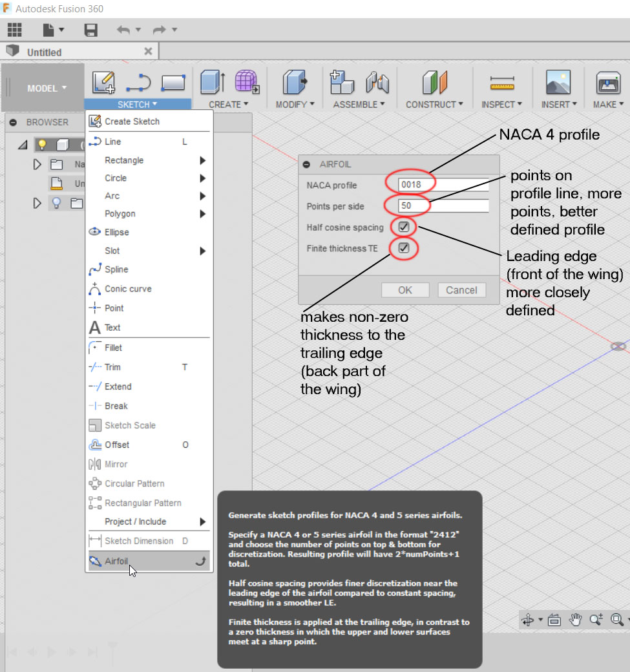The width and height of the screenshot is (630, 672).
Task: Choose Fillet from the Sketch menu
Action: coord(149,348)
